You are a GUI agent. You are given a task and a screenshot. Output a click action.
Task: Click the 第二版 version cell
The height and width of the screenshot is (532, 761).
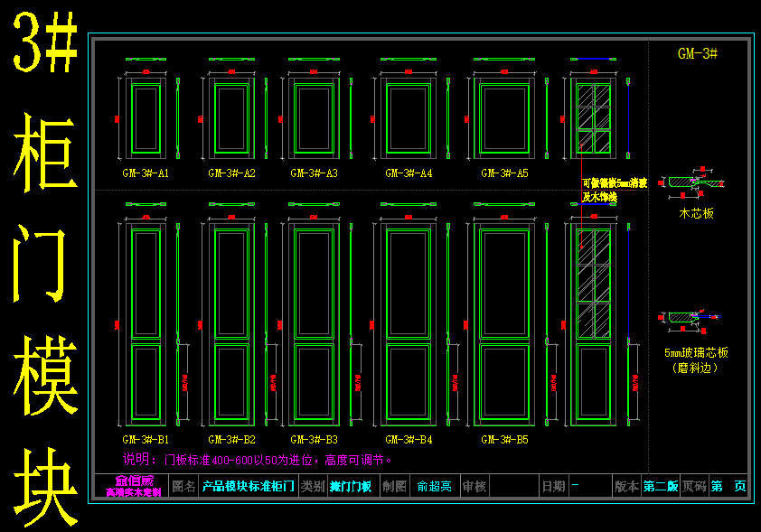(660, 487)
